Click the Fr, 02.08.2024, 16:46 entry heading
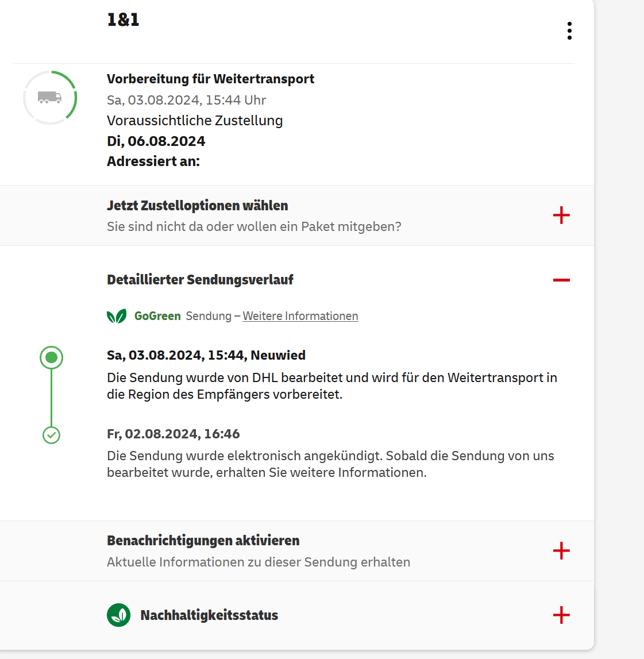This screenshot has width=644, height=659. (173, 434)
